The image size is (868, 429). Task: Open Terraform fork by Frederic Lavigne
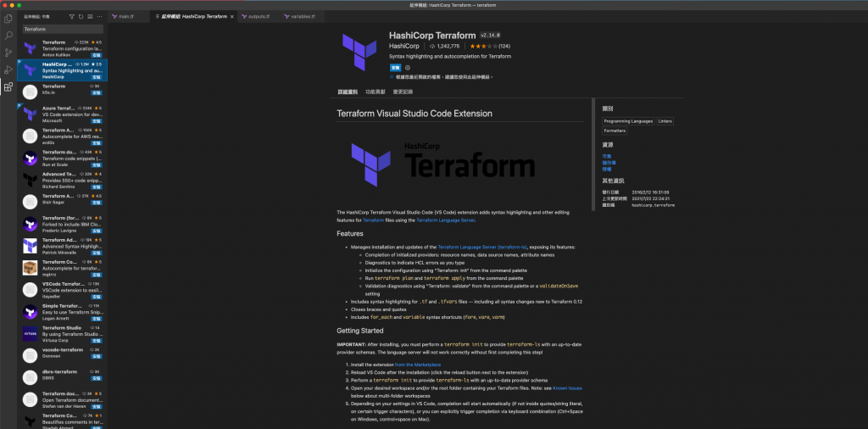click(63, 224)
